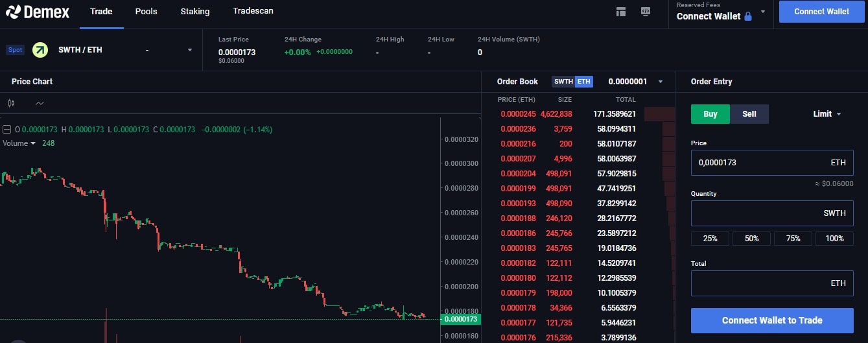Click the size 198,000 order book cell
This screenshot has width=868, height=343.
(x=558, y=293)
